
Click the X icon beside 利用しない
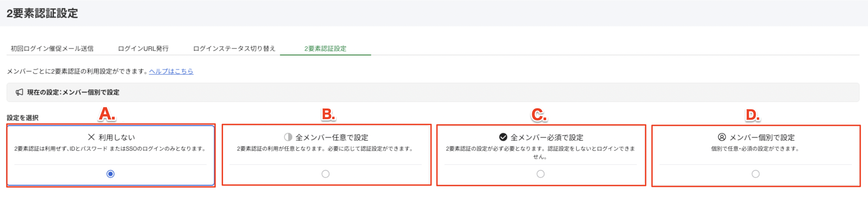pyautogui.click(x=91, y=137)
